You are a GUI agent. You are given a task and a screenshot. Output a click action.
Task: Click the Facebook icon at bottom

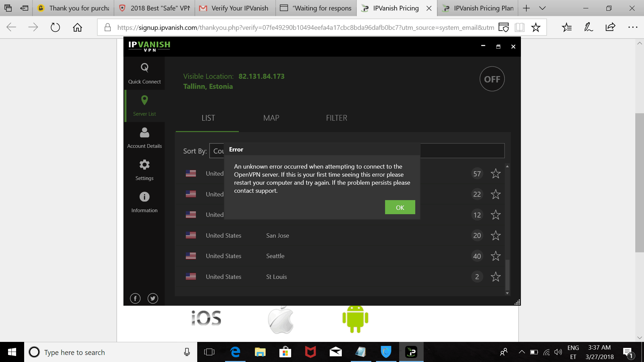coord(135,298)
